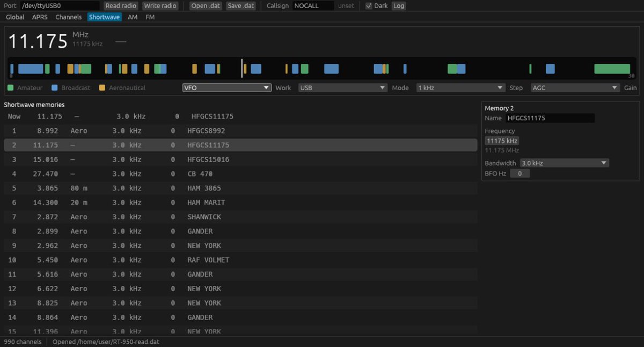Select the 8.825 NEW YORK memory row

(x=240, y=303)
